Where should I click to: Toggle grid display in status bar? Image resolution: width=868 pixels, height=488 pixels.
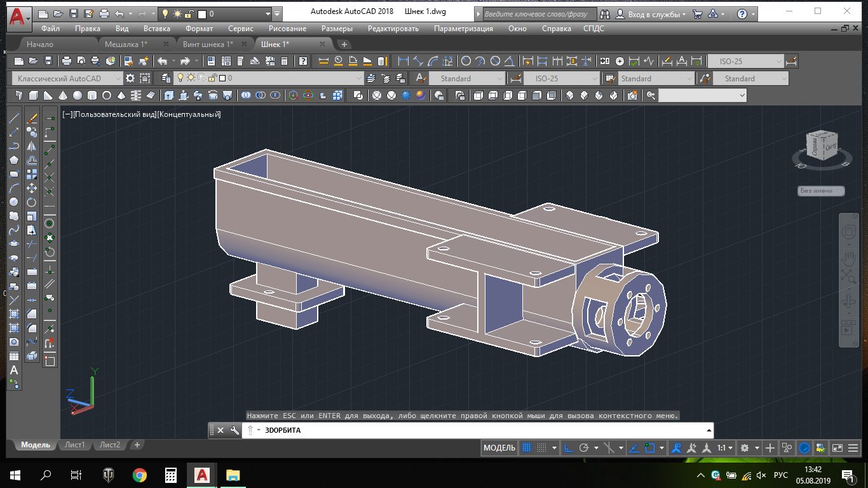526,448
